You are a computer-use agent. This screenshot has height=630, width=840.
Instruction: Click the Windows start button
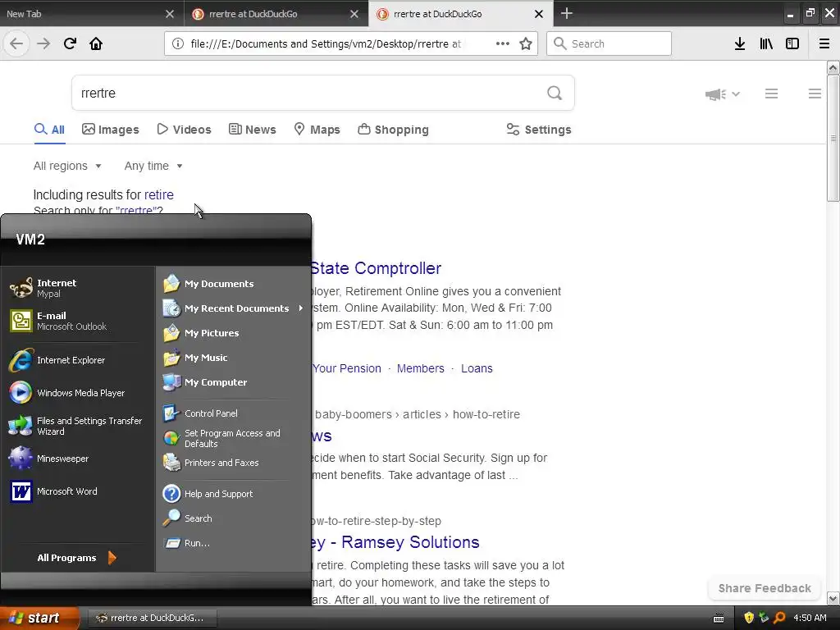[39, 618]
